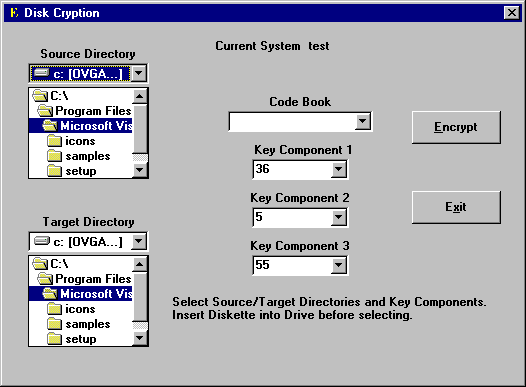Viewport: 526px width, 387px height.
Task: Click Source list scroll down arrow
Action: (140, 170)
